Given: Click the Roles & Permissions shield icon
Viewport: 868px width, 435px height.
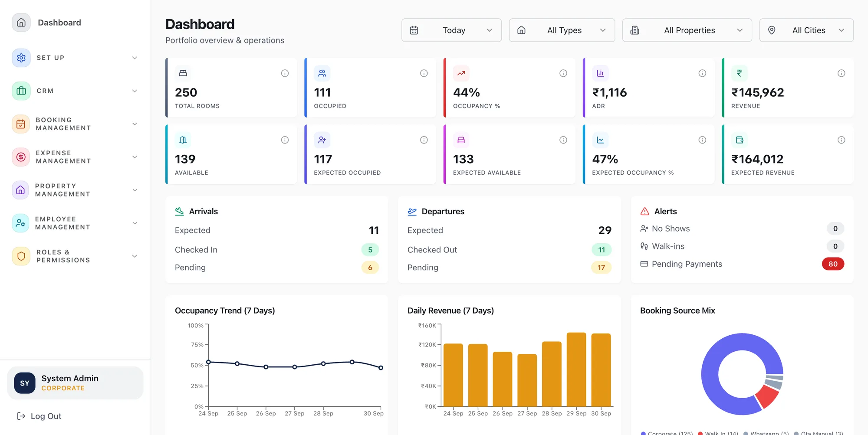Looking at the screenshot, I should coord(21,256).
